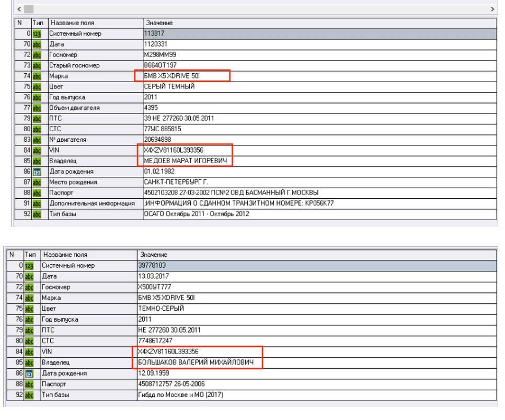Select the ОСАГО Октябрь 2011 database type cell
The image size is (505, 420).
click(197, 213)
